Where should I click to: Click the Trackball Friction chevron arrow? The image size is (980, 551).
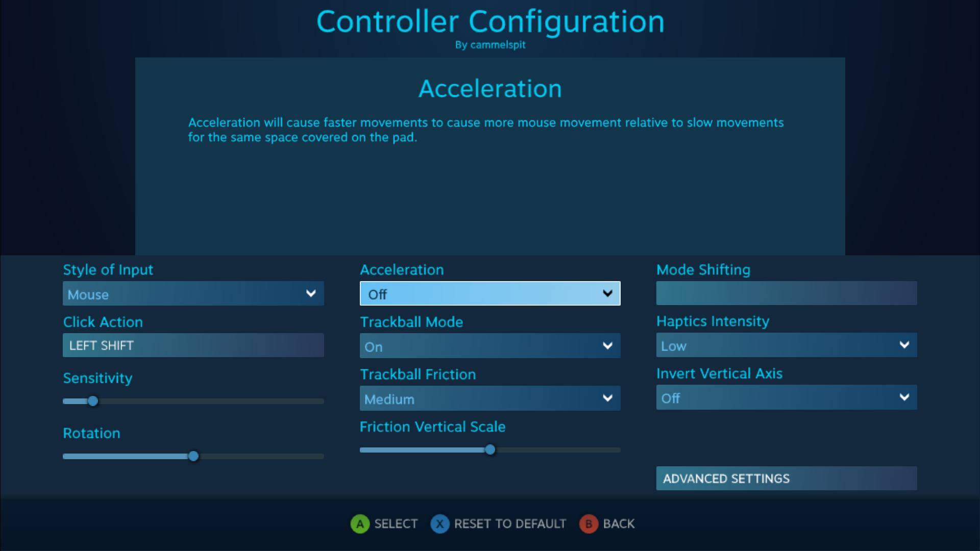[607, 398]
